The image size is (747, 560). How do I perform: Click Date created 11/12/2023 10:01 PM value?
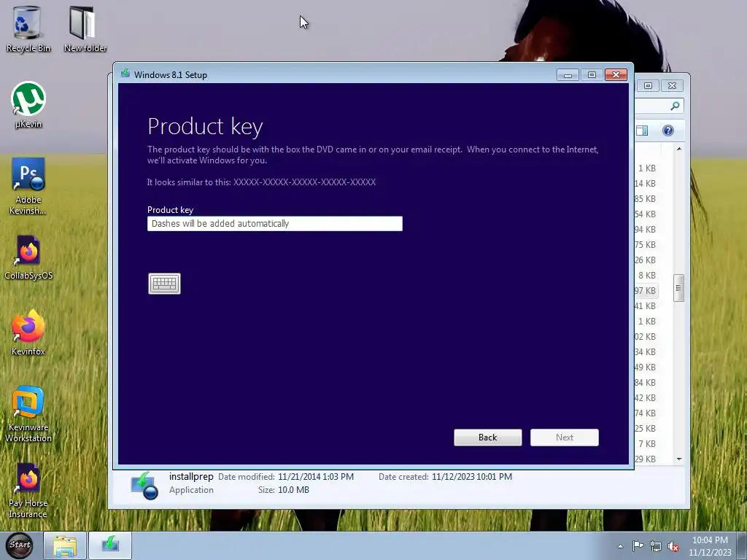pos(472,477)
